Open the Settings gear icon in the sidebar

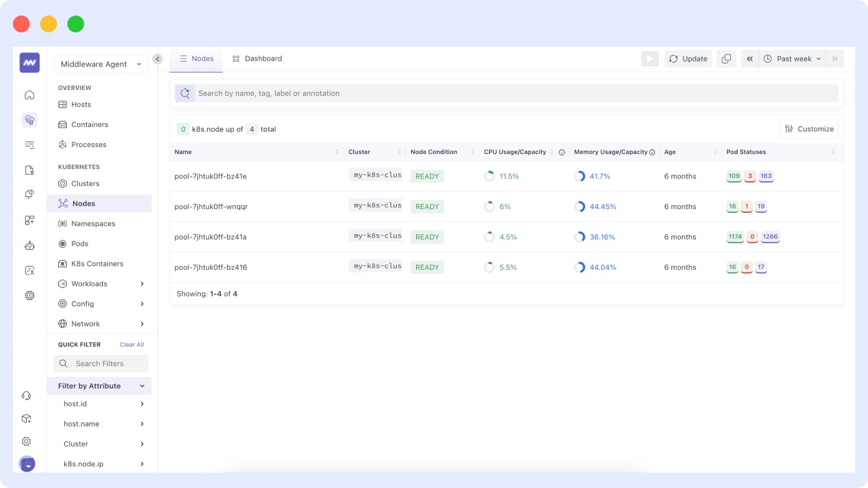[x=26, y=441]
